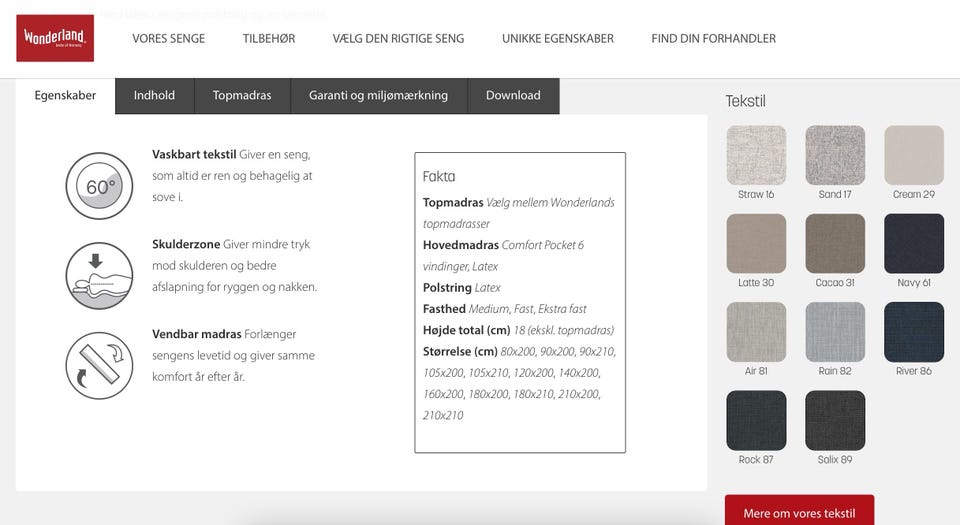Screen dimensions: 960x525
Task: Click the Fakta heading
Action: coord(439,176)
